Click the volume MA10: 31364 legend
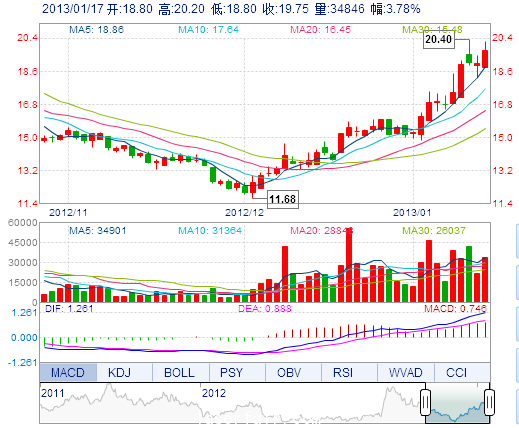This screenshot has height=428, width=519. pyautogui.click(x=210, y=230)
